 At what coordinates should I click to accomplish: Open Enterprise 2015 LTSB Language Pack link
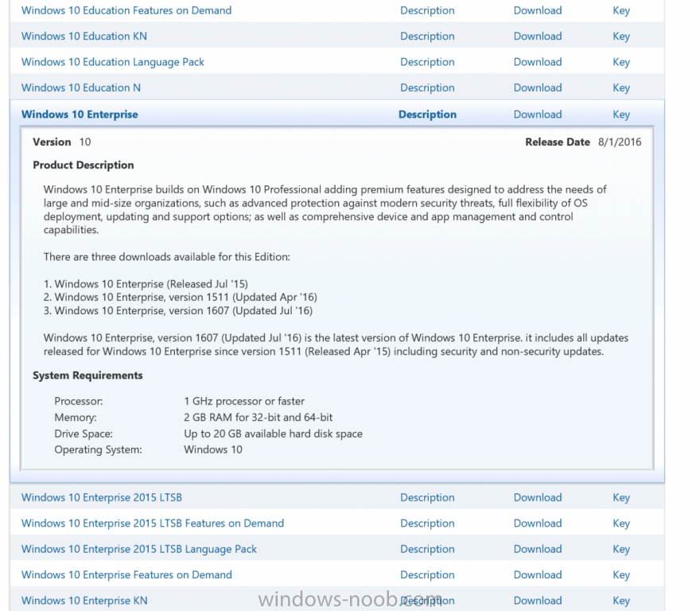click(139, 549)
